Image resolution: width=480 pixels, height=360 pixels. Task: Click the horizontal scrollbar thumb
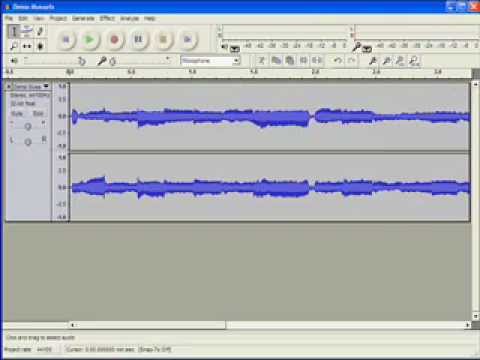click(x=151, y=325)
